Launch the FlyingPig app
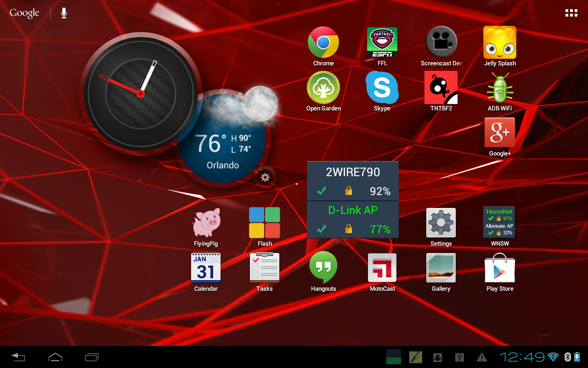This screenshot has width=588, height=368. point(206,227)
